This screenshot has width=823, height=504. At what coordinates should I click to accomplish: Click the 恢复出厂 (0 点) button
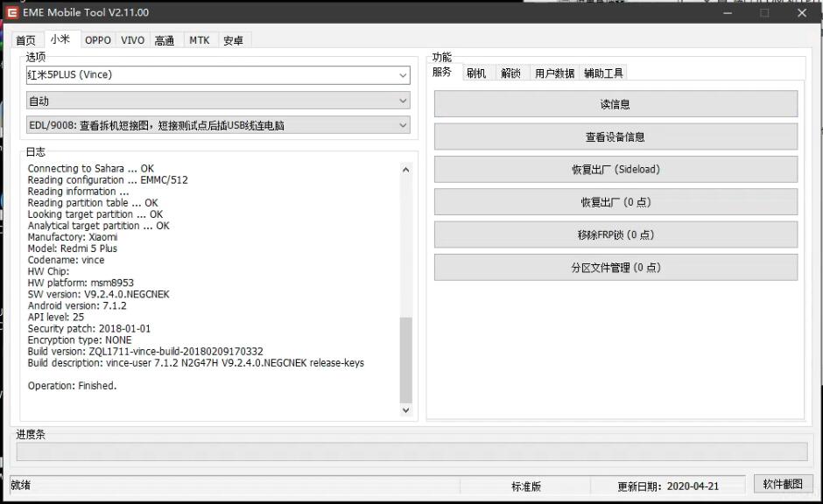pos(615,202)
